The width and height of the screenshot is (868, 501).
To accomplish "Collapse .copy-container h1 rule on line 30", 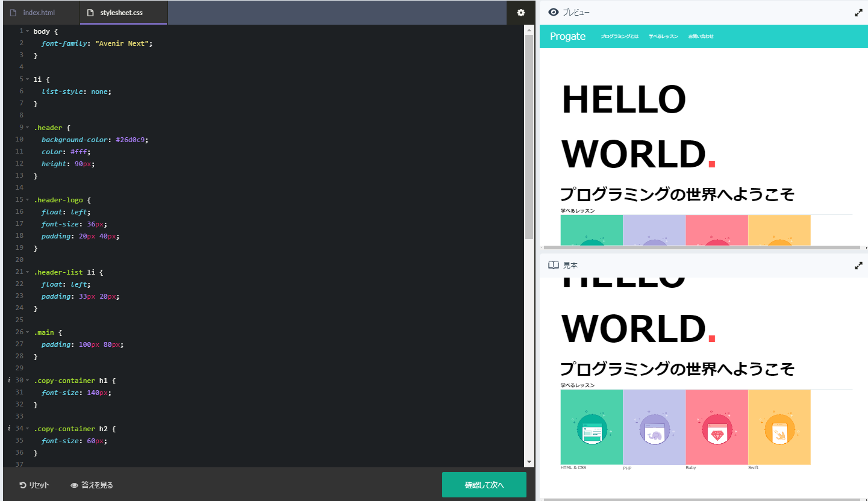I will point(28,380).
